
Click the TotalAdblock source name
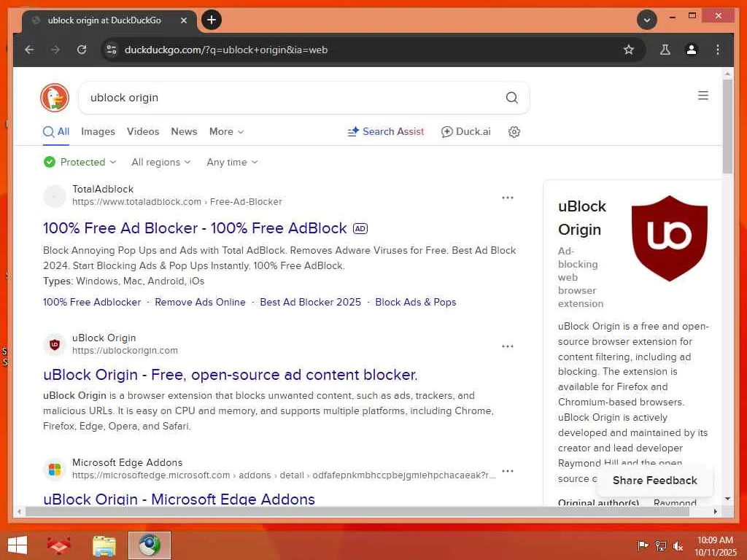point(103,189)
